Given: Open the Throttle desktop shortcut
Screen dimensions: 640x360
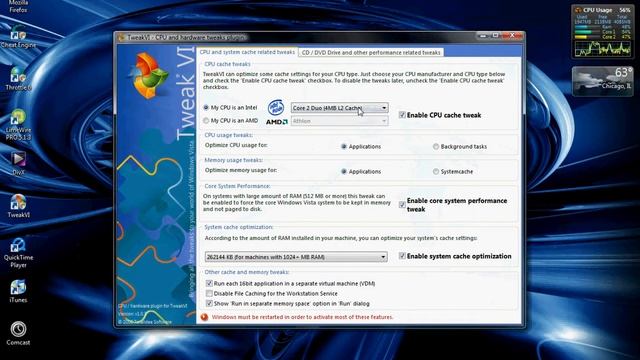Looking at the screenshot, I should tap(18, 79).
